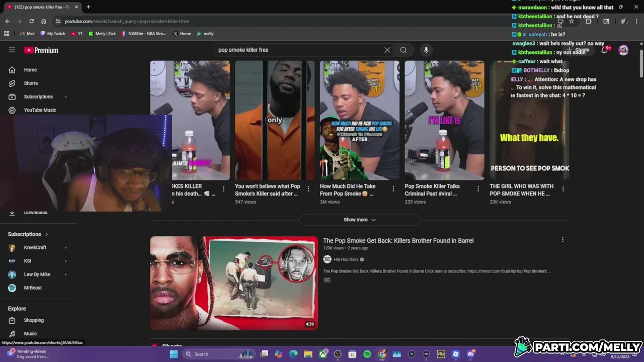
Task: Open options for 'THE GIRL WHO WAS WITH' Short
Action: (x=563, y=189)
